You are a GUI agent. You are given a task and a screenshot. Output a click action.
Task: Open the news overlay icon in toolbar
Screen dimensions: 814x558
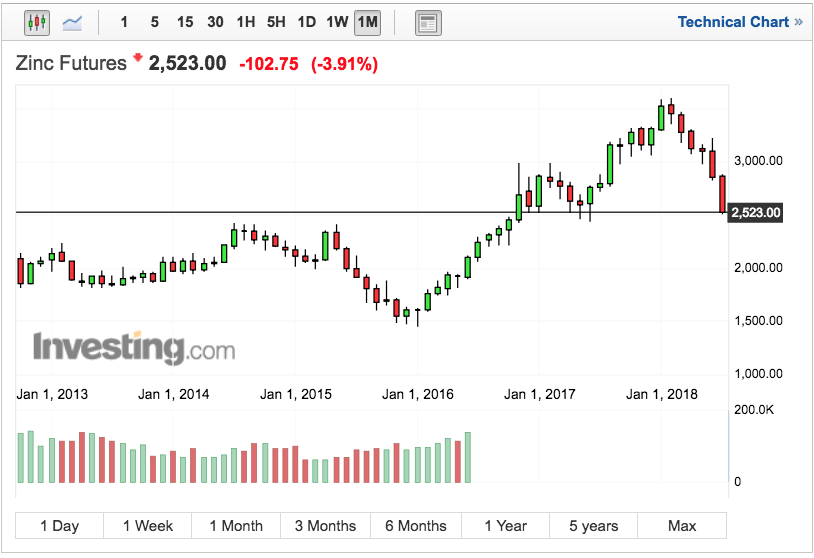pos(428,23)
